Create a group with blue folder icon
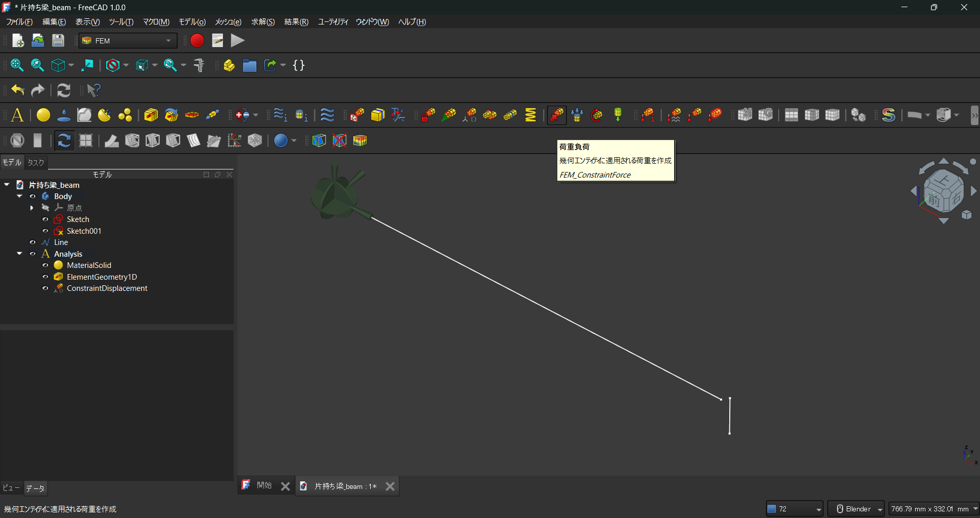 [x=250, y=65]
